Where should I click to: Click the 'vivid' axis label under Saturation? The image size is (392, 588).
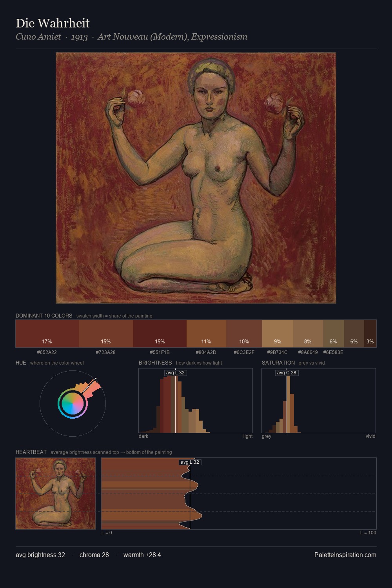click(370, 436)
